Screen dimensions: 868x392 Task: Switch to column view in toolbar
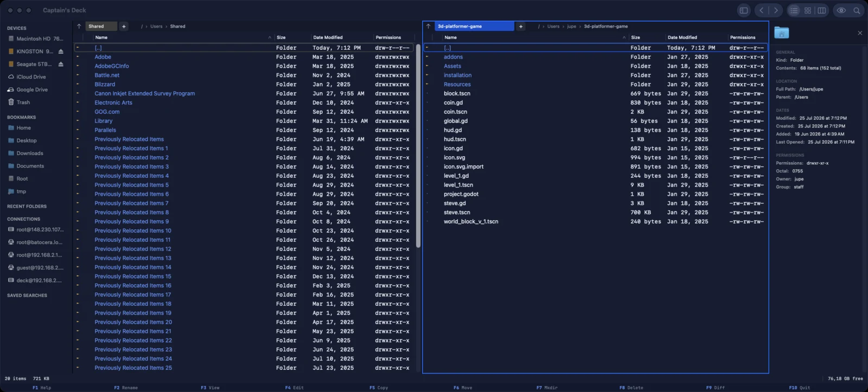coord(821,10)
